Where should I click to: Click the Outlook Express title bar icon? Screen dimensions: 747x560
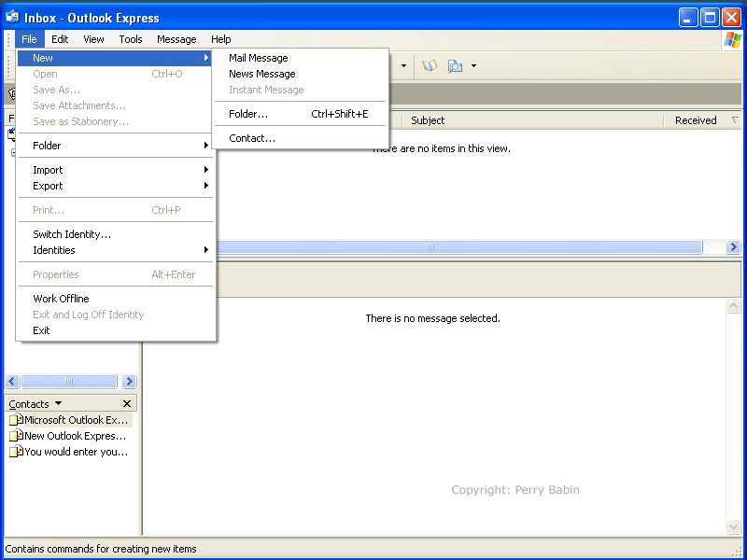[x=13, y=17]
